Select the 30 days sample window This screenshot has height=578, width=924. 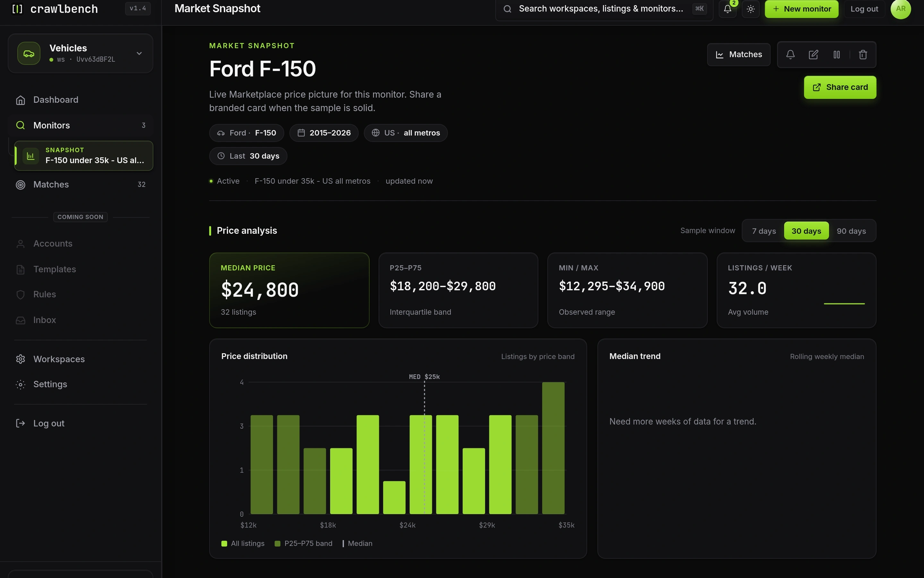[x=806, y=231]
